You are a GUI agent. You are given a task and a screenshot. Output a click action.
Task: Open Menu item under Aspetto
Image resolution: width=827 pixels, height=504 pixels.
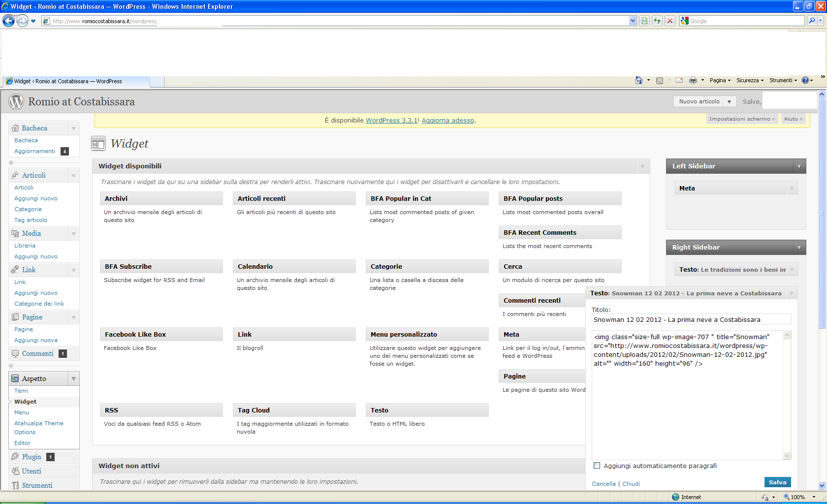[x=22, y=412]
